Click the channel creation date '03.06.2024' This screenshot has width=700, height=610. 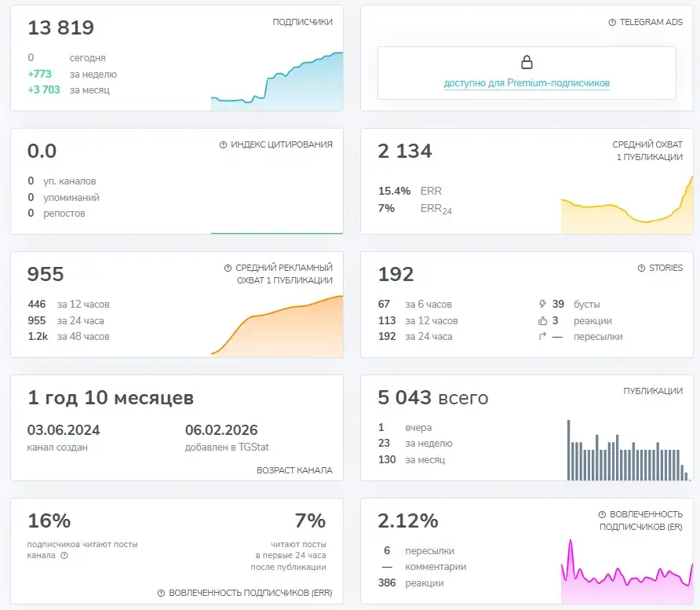click(x=64, y=430)
